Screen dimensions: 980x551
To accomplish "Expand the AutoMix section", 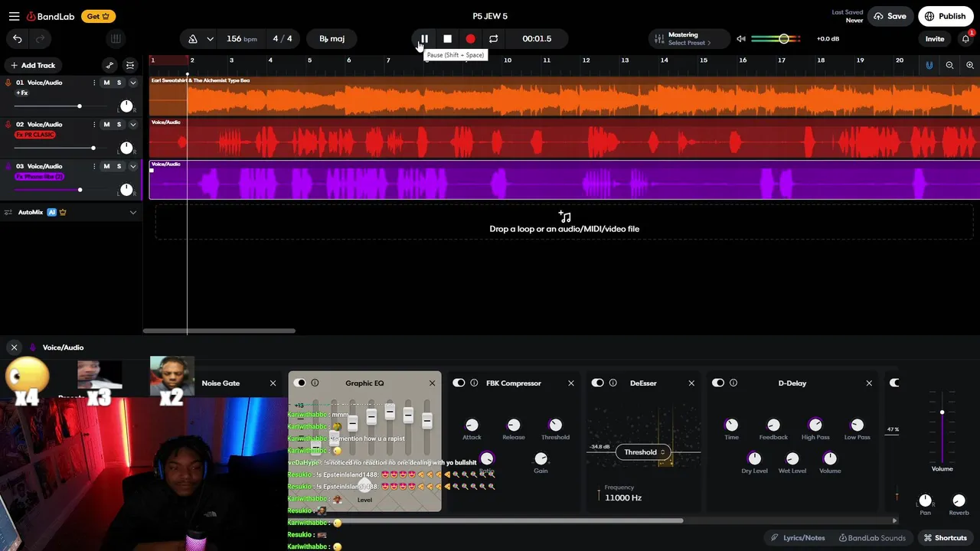I will pos(132,212).
